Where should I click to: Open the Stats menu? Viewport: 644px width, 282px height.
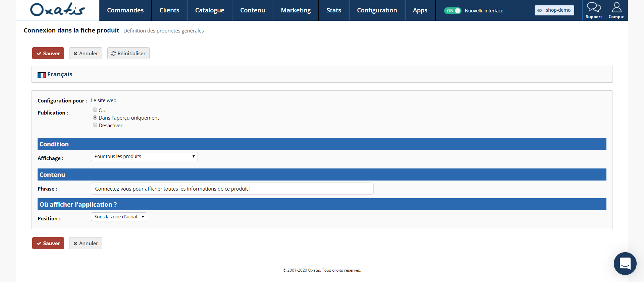coord(334,10)
